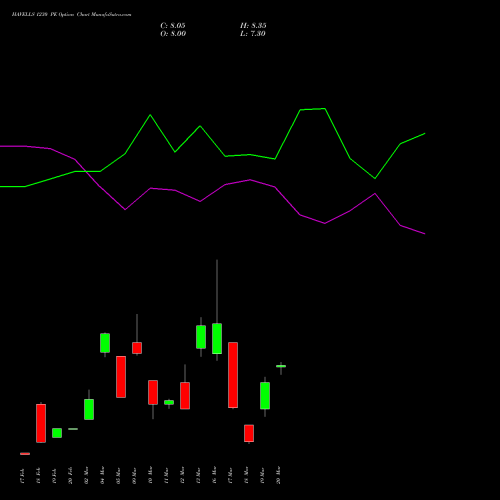This screenshot has width=500, height=500.
Task: Select the green candle above 19 Mar
Action: pos(265,396)
